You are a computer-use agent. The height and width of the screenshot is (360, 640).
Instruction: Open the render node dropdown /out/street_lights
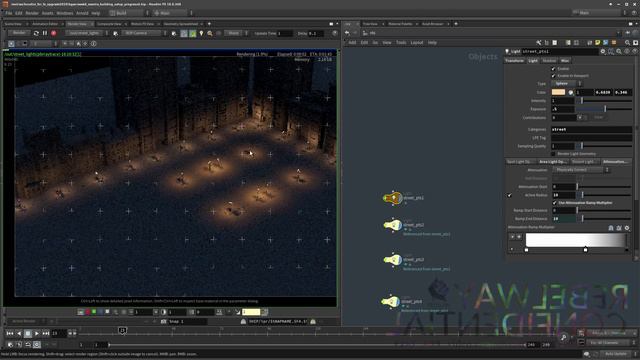[87, 33]
